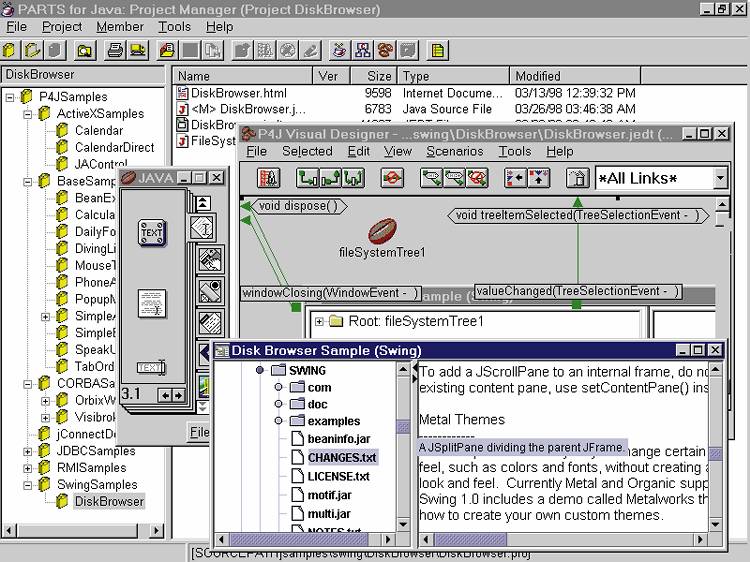The width and height of the screenshot is (750, 562).
Task: Click the second green link icon in Visual Designer
Action: tap(330, 178)
